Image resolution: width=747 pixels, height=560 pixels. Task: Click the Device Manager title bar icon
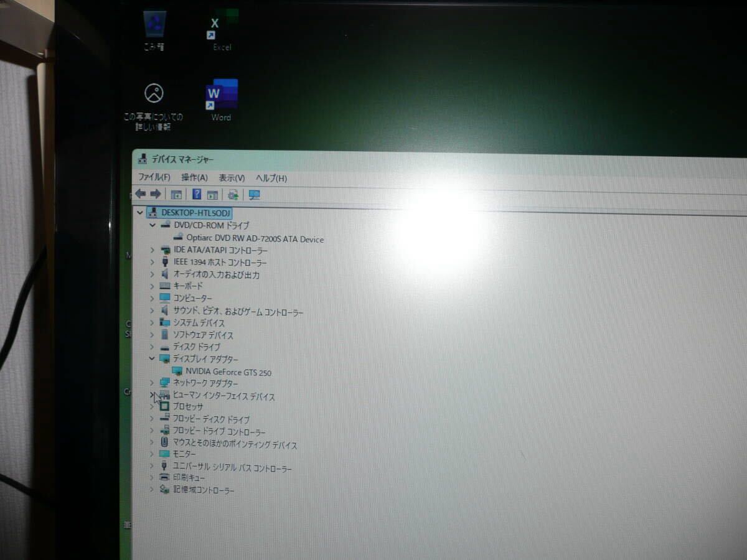[x=143, y=159]
